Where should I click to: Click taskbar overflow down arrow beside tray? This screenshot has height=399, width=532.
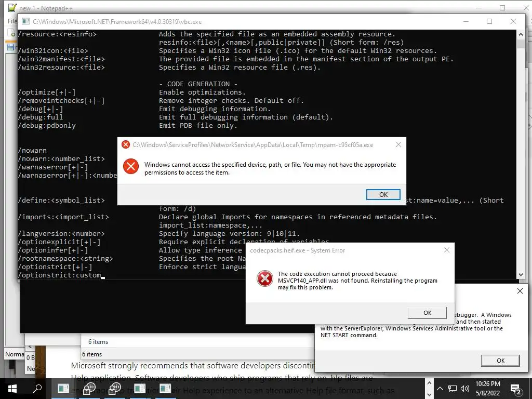pos(429,394)
